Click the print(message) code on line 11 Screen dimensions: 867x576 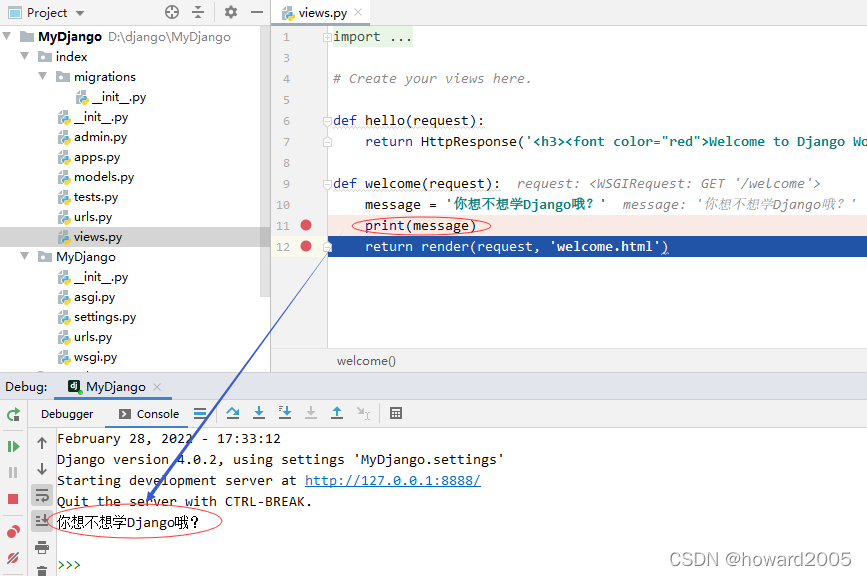(x=420, y=226)
